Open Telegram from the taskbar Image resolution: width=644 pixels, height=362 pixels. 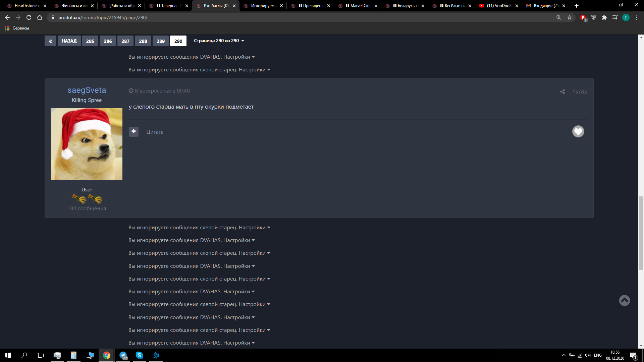(x=123, y=355)
